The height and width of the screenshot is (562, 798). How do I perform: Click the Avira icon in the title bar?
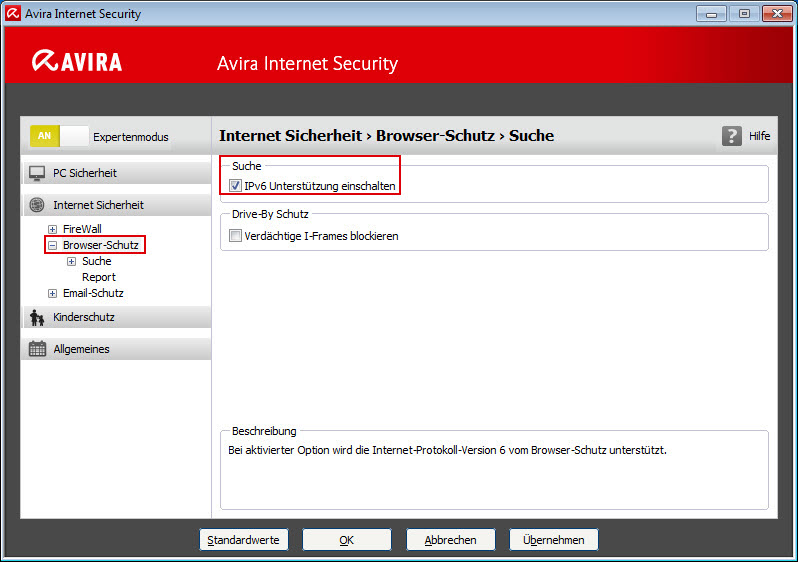13,13
